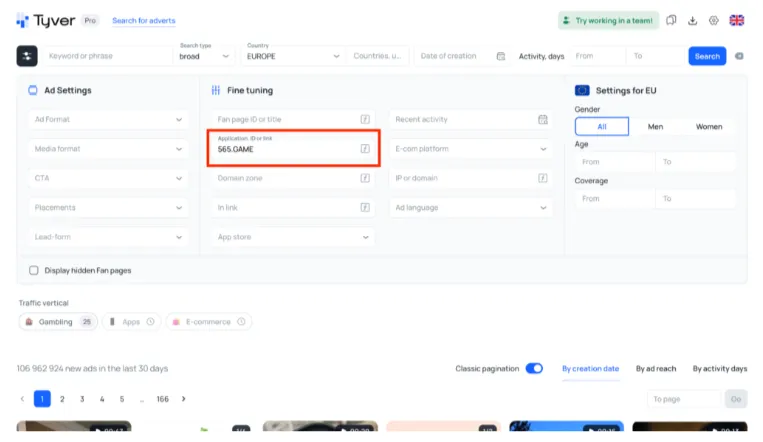Viewport: 763px width, 442px height.
Task: Focus the Age From field
Action: tap(615, 162)
